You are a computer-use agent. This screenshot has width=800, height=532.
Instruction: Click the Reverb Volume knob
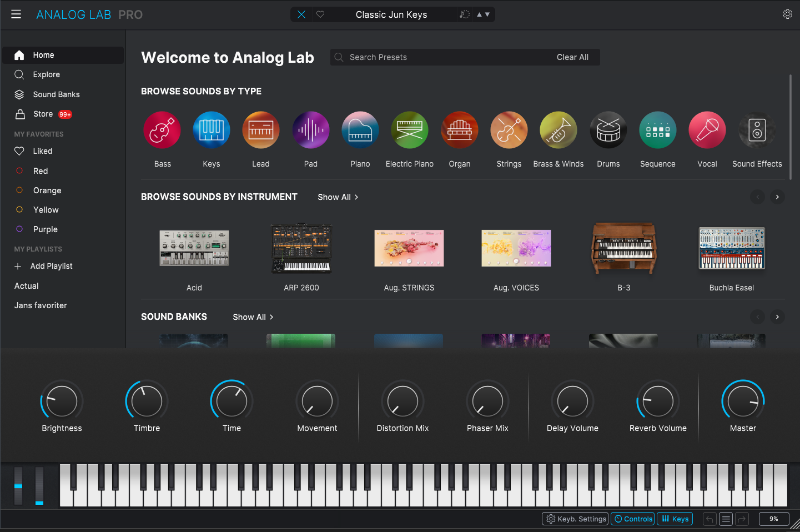click(x=658, y=401)
